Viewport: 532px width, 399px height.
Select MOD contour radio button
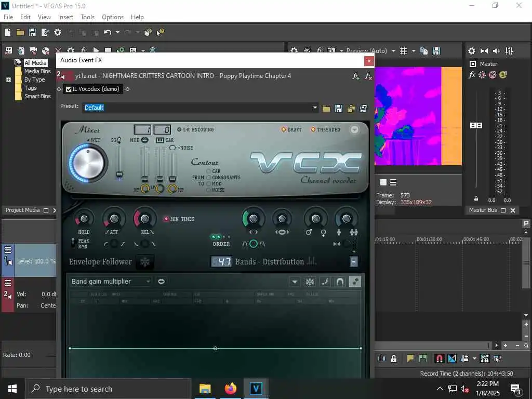[209, 183]
